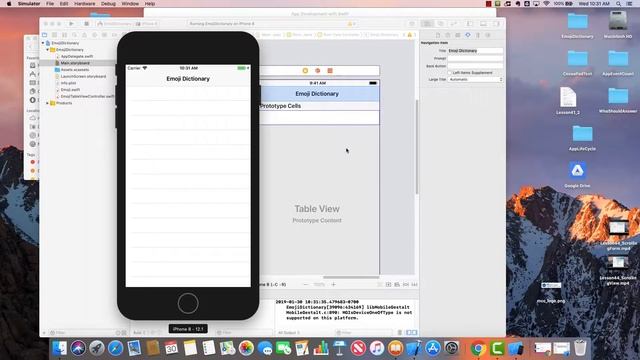This screenshot has width=640, height=360.
Task: Open the File menu
Action: [x=50, y=4]
